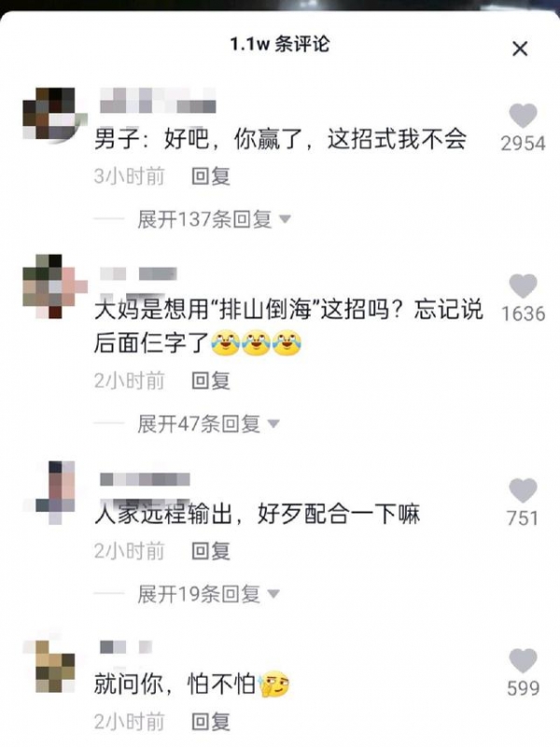Open the first commenter's avatar
This screenshot has height=747, width=560.
[49, 113]
